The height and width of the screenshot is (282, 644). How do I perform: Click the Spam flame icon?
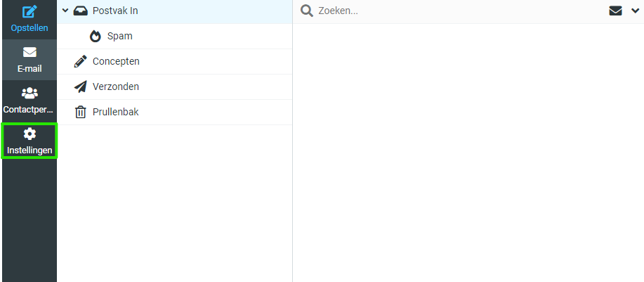pos(96,36)
